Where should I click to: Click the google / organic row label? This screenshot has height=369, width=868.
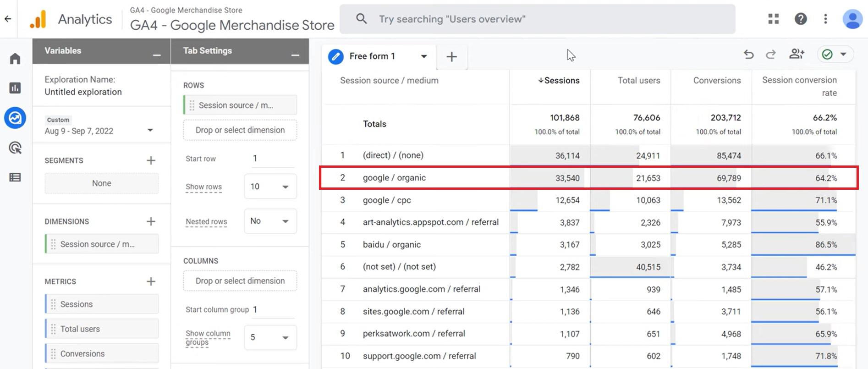tap(394, 178)
